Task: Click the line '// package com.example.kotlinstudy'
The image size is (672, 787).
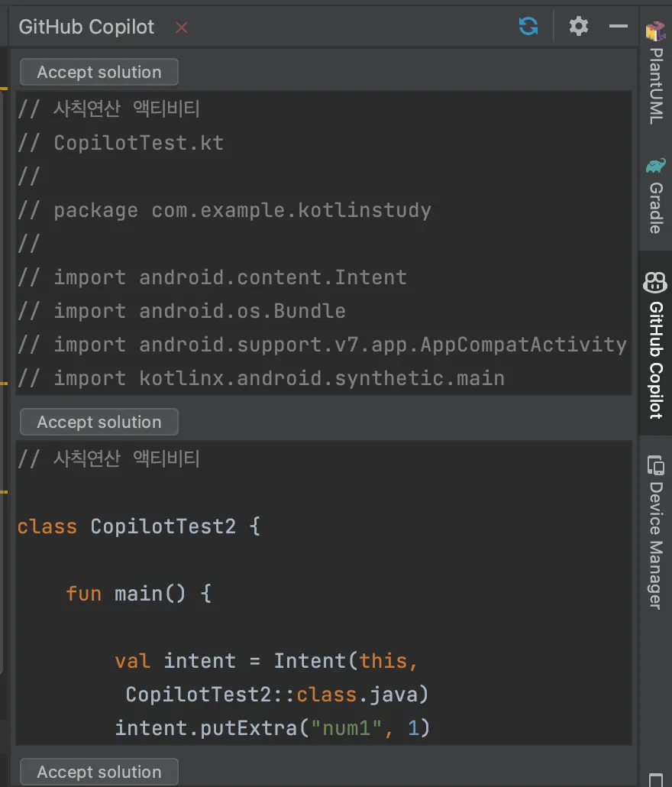Action: coord(225,210)
